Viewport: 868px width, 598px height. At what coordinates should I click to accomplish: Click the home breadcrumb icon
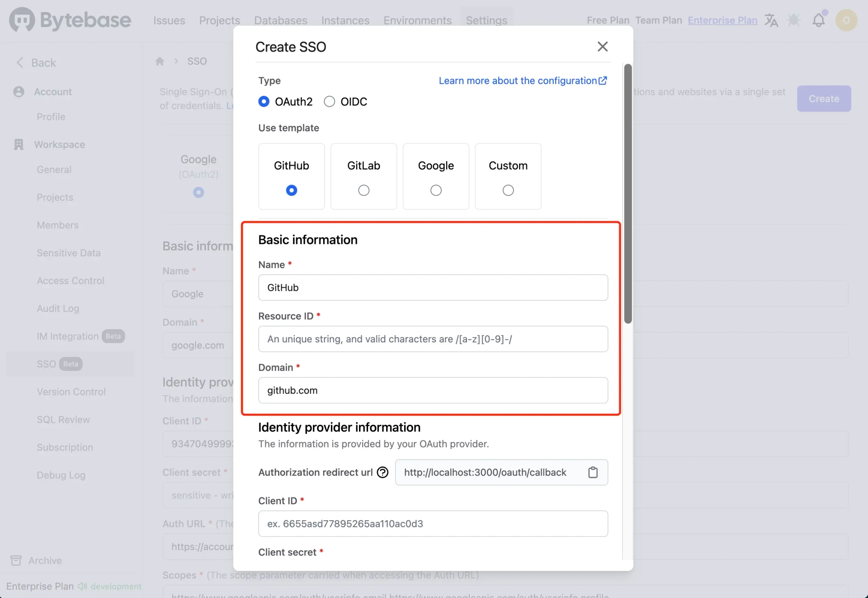click(160, 61)
